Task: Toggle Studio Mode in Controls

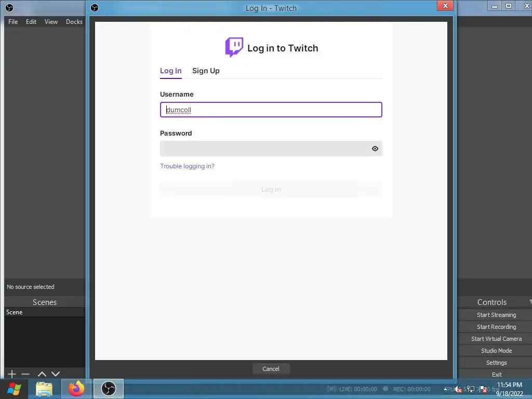Action: 496,351
